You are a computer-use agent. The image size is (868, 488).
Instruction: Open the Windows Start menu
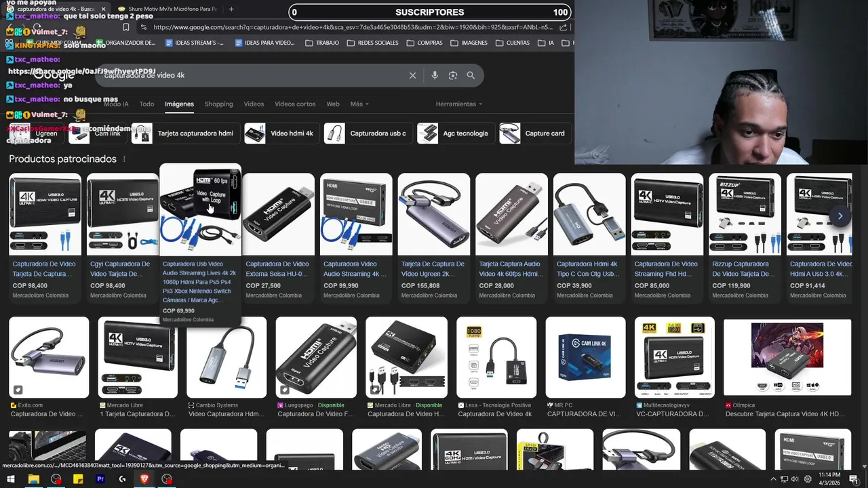pyautogui.click(x=11, y=479)
